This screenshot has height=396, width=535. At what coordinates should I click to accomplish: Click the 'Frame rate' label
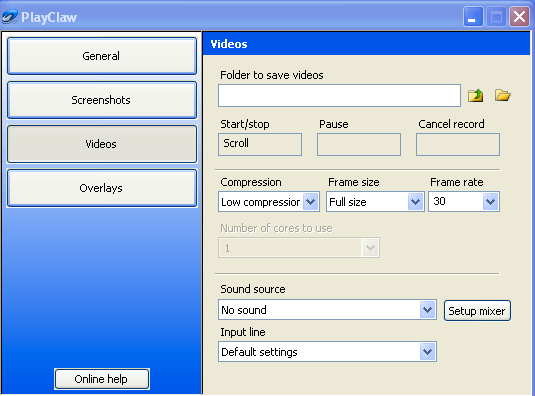point(457,182)
